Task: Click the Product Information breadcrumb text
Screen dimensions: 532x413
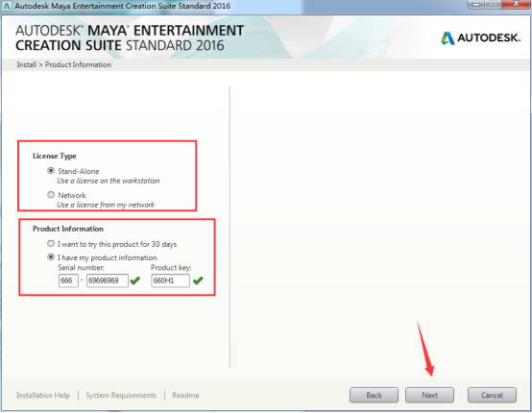Action: (78, 64)
